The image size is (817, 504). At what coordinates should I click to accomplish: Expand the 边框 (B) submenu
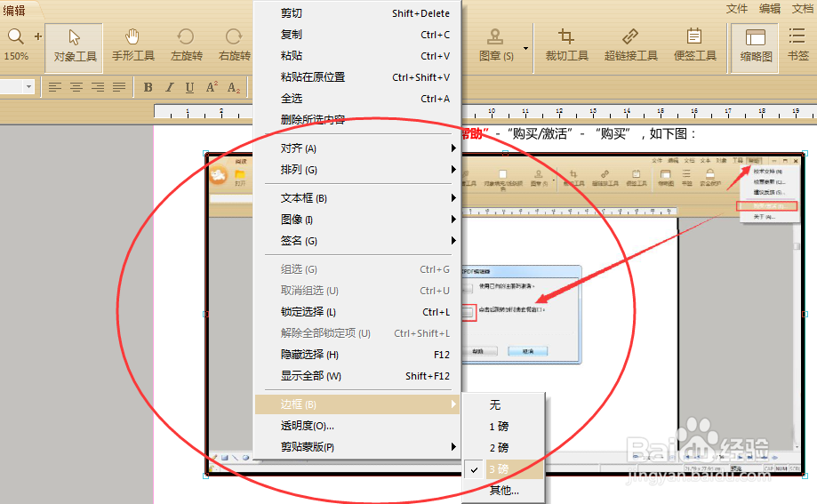(x=356, y=404)
